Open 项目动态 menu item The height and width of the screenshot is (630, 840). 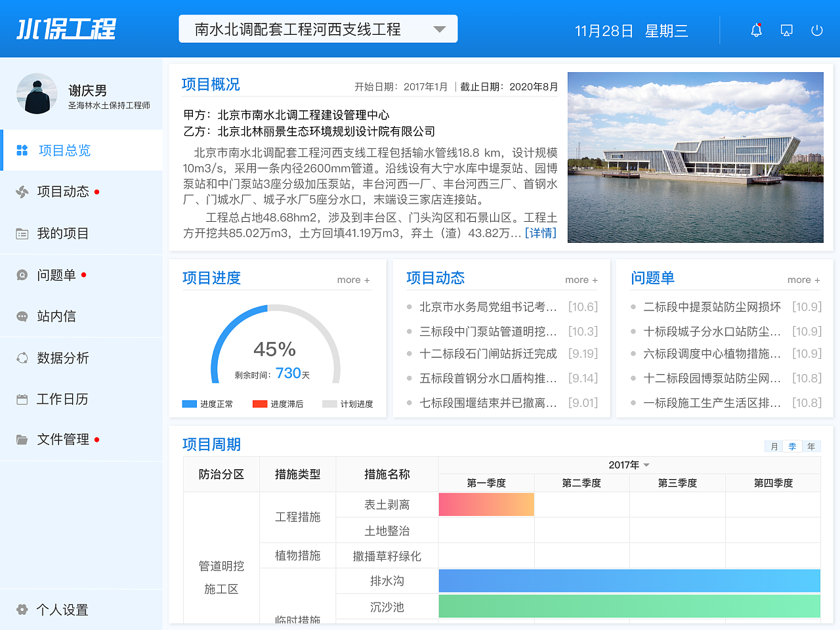[81, 192]
